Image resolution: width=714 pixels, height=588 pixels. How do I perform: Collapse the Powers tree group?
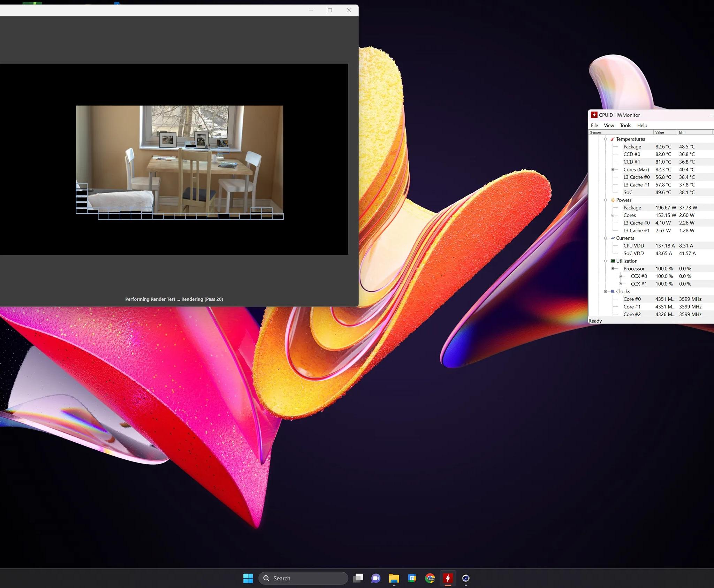tap(606, 200)
